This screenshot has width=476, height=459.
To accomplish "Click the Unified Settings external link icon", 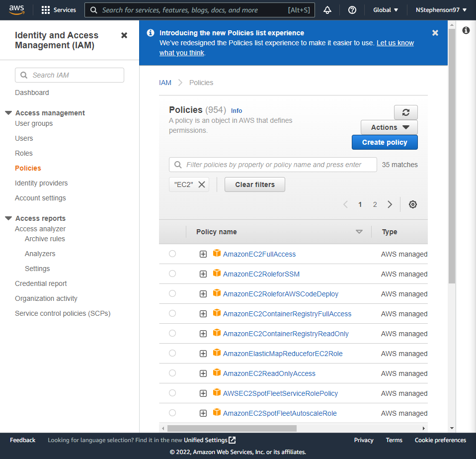I will [232, 440].
